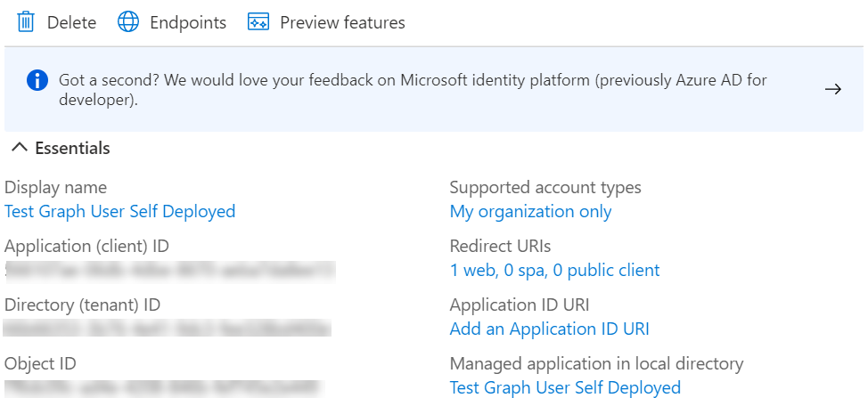Select the blurred Application client ID value
This screenshot has height=398, width=868.
coord(170,272)
